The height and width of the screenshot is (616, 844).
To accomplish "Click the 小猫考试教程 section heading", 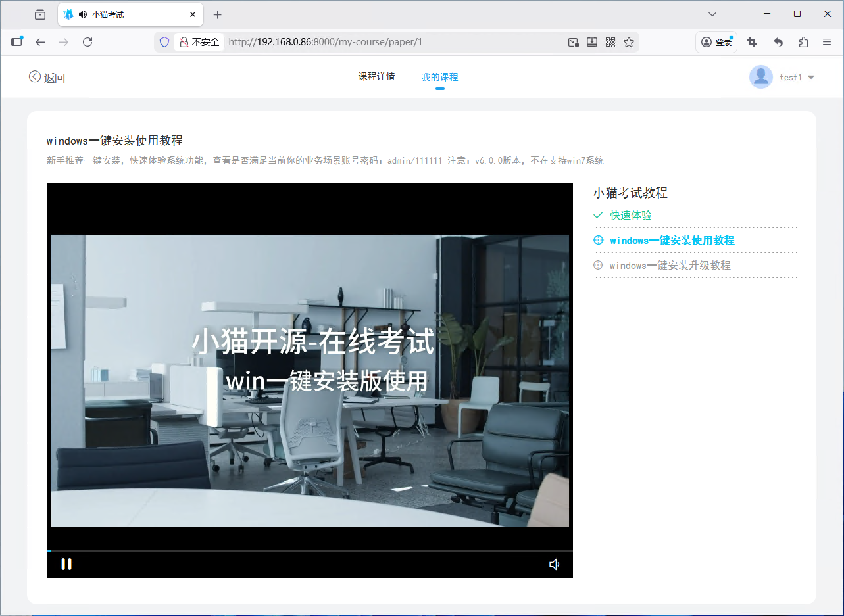I will (x=630, y=193).
